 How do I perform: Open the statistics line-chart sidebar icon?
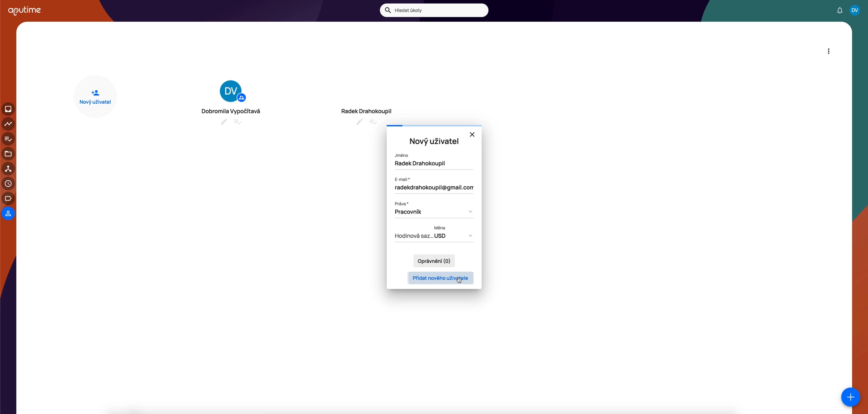point(8,124)
